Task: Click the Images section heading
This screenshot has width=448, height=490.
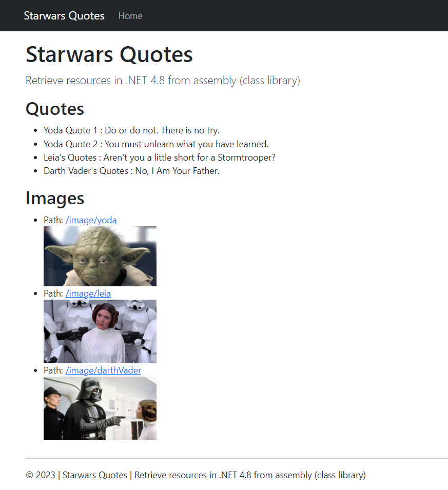Action: (x=55, y=198)
